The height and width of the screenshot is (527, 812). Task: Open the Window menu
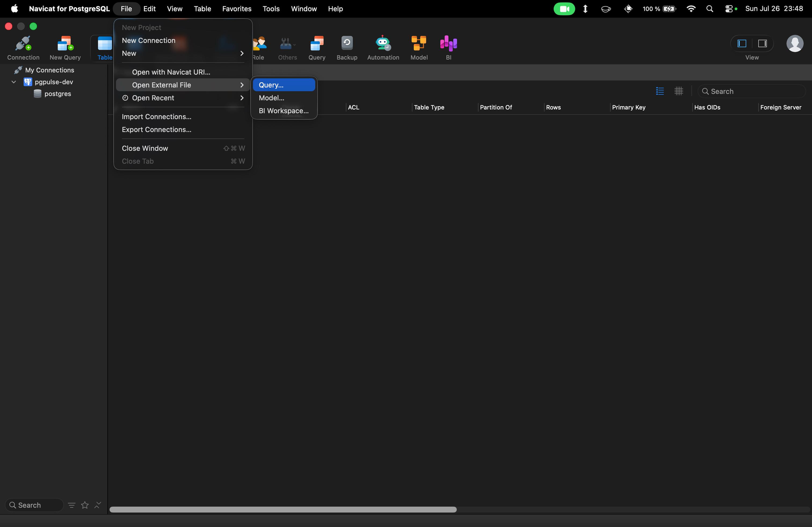tap(304, 9)
